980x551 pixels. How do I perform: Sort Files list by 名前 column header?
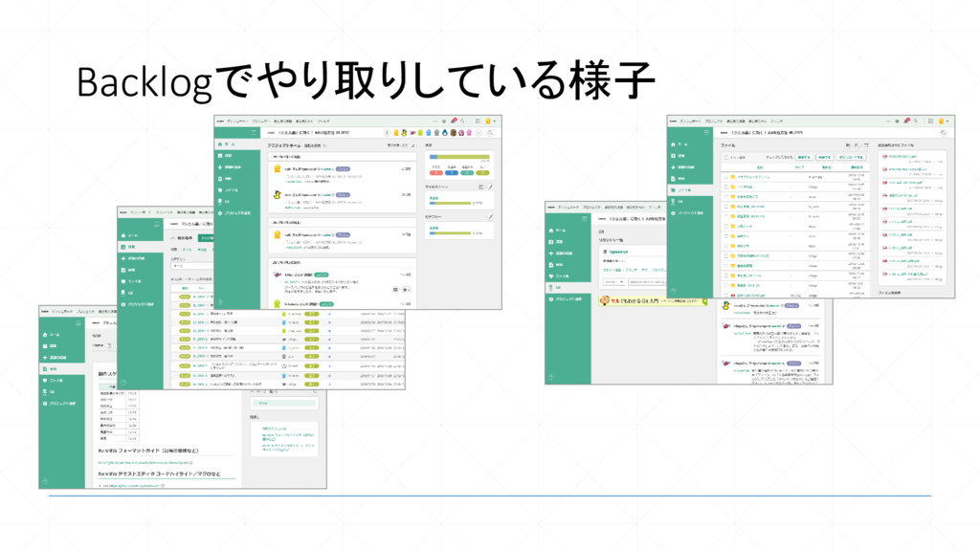(759, 167)
